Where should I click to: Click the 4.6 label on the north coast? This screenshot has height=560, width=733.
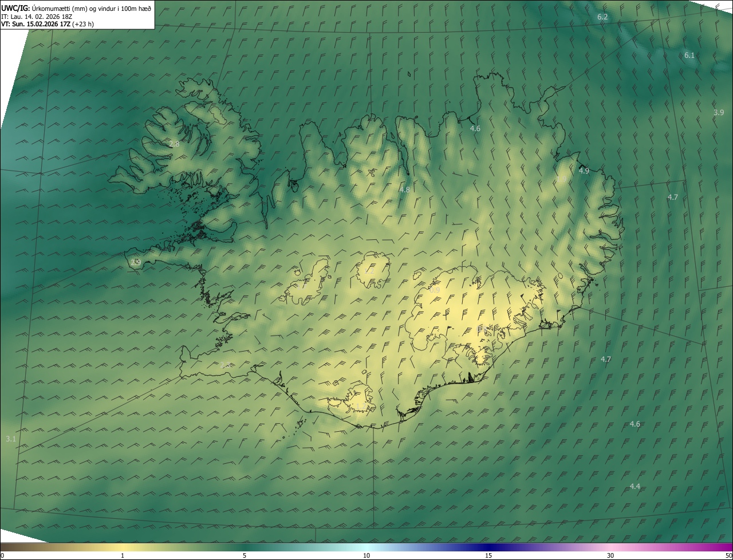pyautogui.click(x=475, y=128)
